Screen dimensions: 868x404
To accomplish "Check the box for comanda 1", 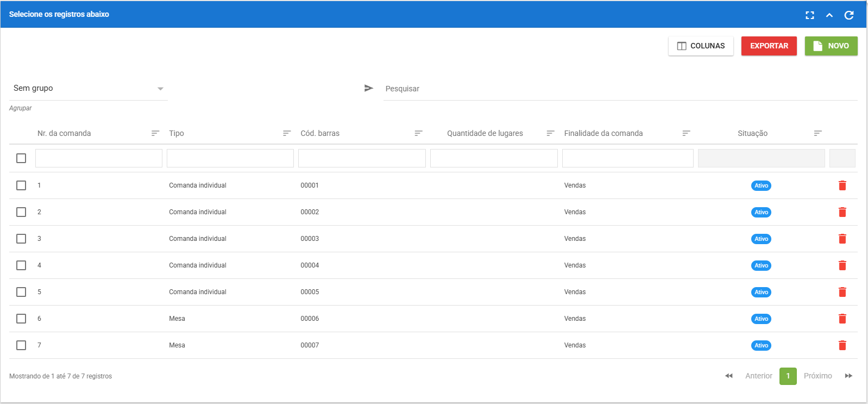I will [21, 185].
